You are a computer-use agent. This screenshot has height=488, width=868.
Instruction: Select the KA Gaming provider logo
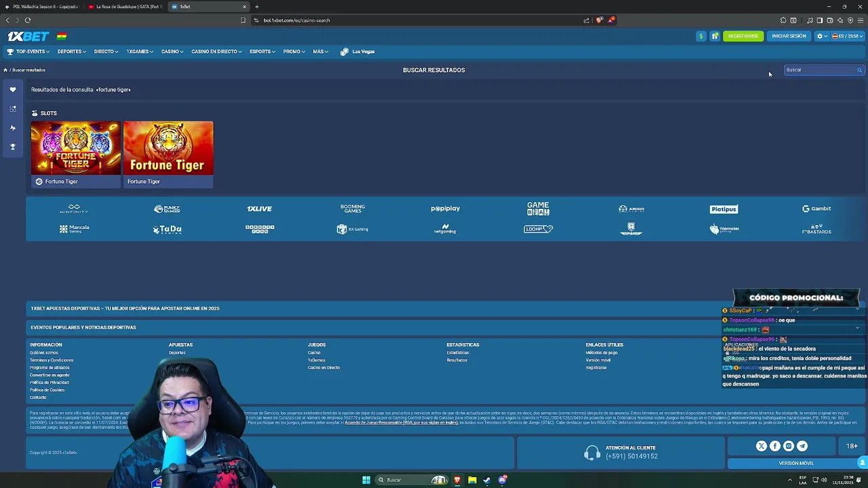353,229
